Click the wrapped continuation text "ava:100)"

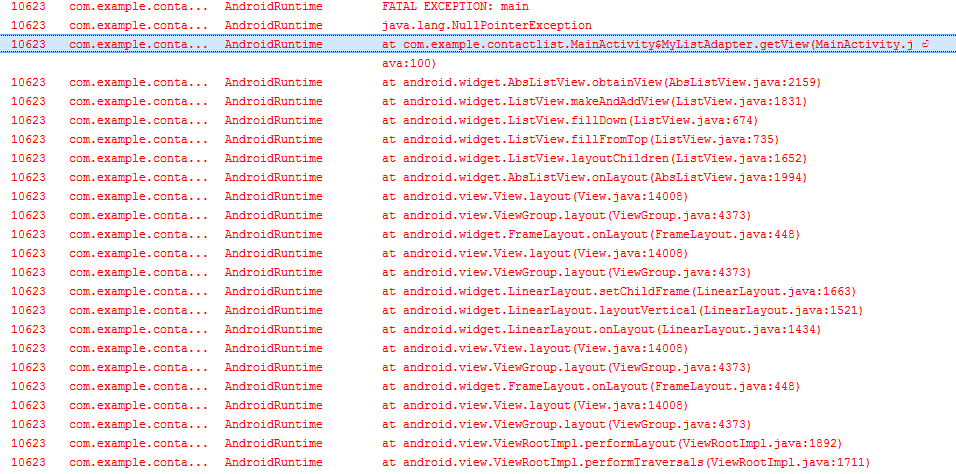(407, 63)
